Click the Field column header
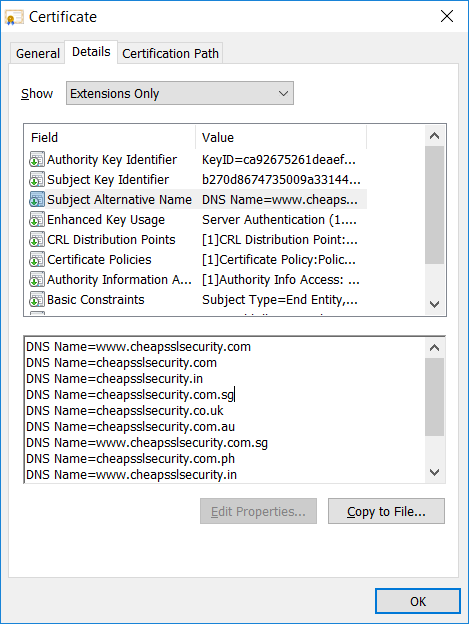 pyautogui.click(x=110, y=137)
